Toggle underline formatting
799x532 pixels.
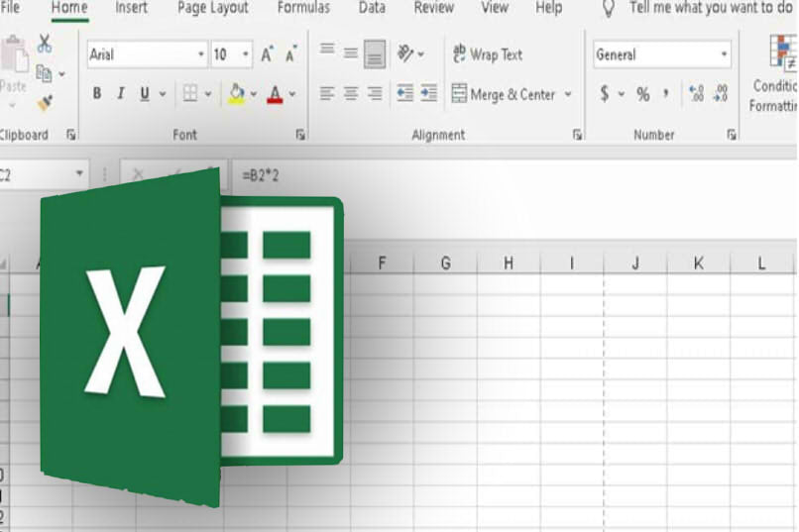coord(145,94)
